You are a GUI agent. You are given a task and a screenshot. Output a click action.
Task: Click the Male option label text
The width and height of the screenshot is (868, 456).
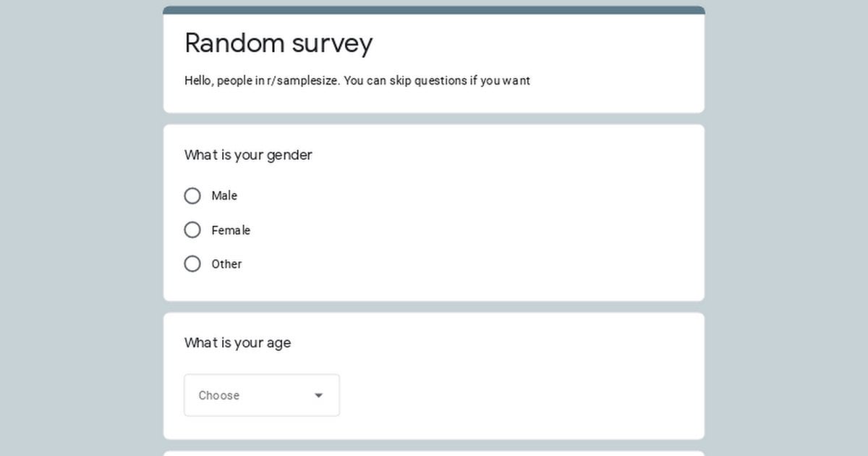224,195
